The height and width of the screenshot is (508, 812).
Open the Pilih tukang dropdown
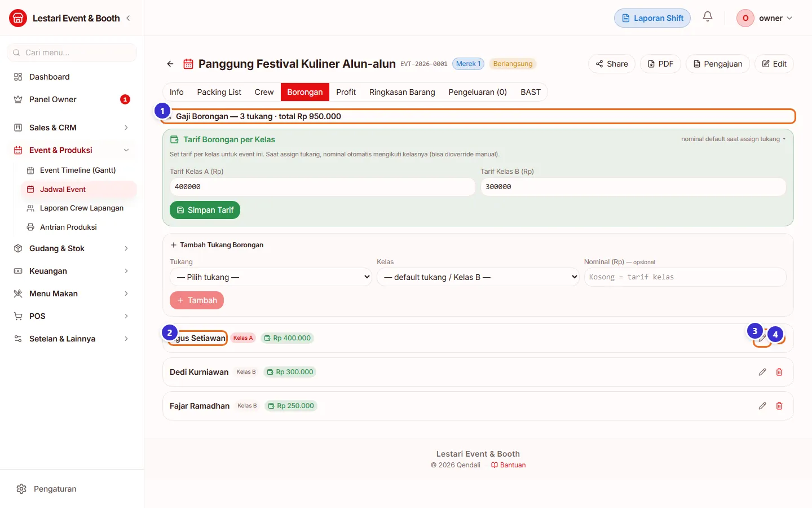coord(271,277)
